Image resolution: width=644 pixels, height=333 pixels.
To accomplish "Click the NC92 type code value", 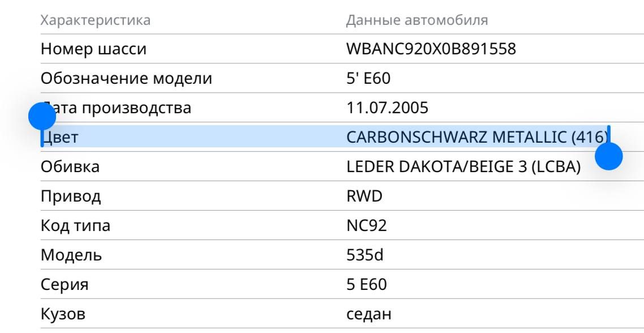I will click(366, 226).
